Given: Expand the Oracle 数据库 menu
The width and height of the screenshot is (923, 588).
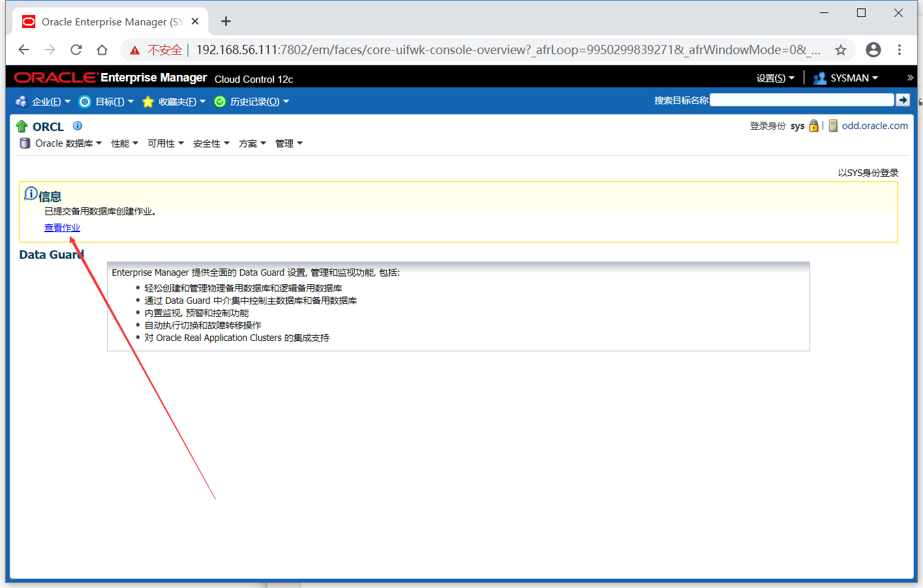Looking at the screenshot, I should pyautogui.click(x=68, y=143).
